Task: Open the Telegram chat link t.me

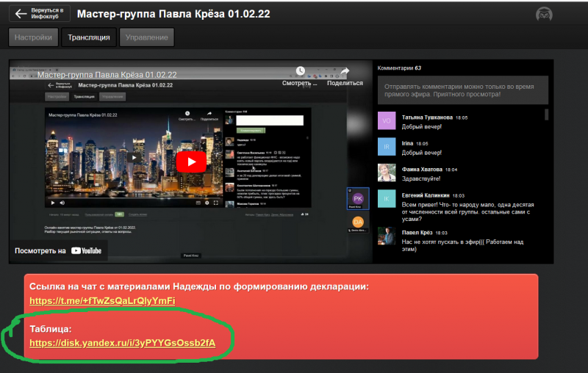Action: 102,301
